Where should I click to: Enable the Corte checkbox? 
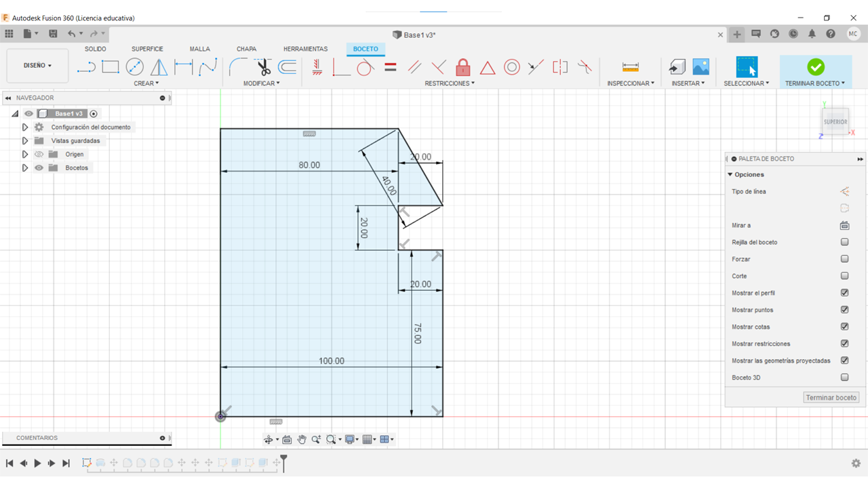845,276
